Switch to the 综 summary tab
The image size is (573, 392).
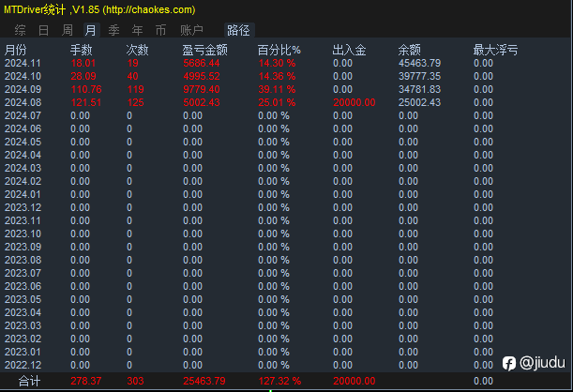(21, 30)
